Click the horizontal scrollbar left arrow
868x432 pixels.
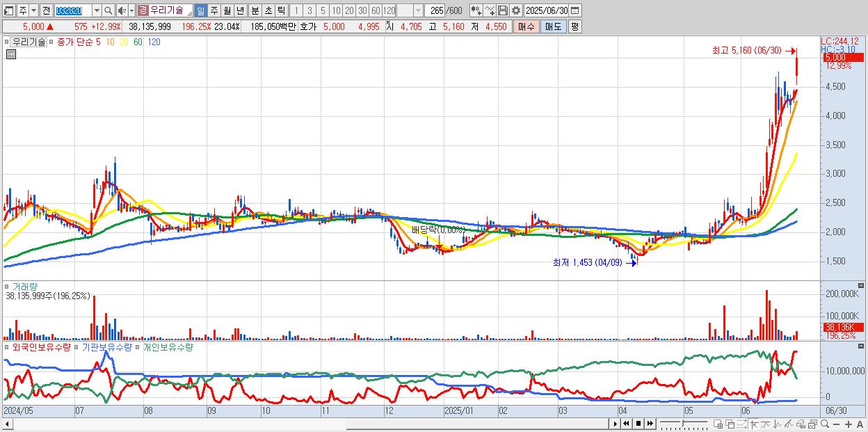tap(8, 424)
